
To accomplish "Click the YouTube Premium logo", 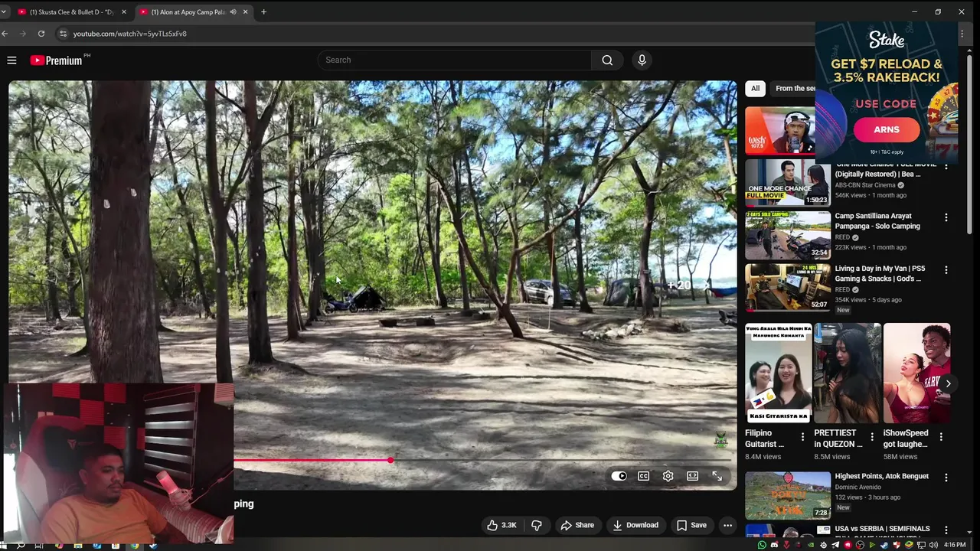I will 57,60.
